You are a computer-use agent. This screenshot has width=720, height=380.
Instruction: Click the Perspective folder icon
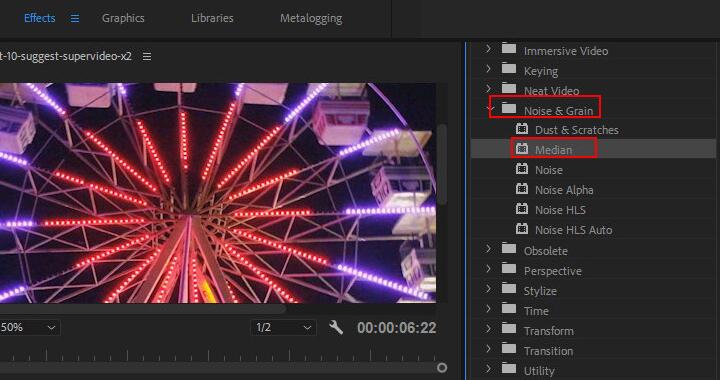(x=509, y=269)
